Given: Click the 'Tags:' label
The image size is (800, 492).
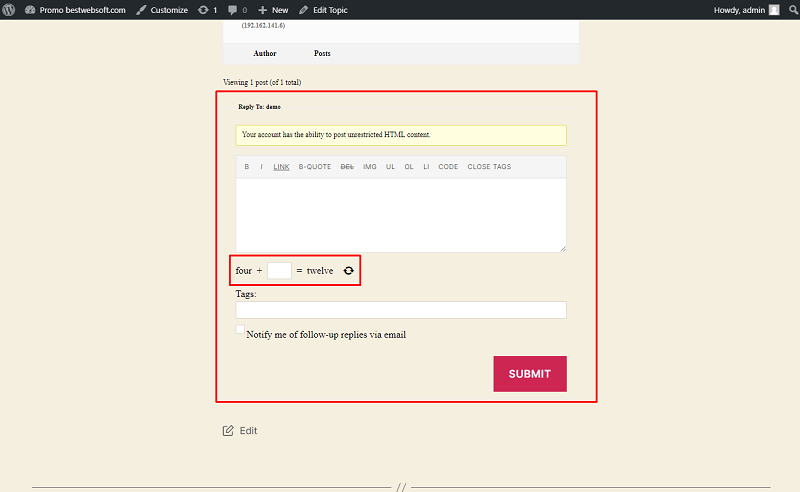Looking at the screenshot, I should 246,294.
